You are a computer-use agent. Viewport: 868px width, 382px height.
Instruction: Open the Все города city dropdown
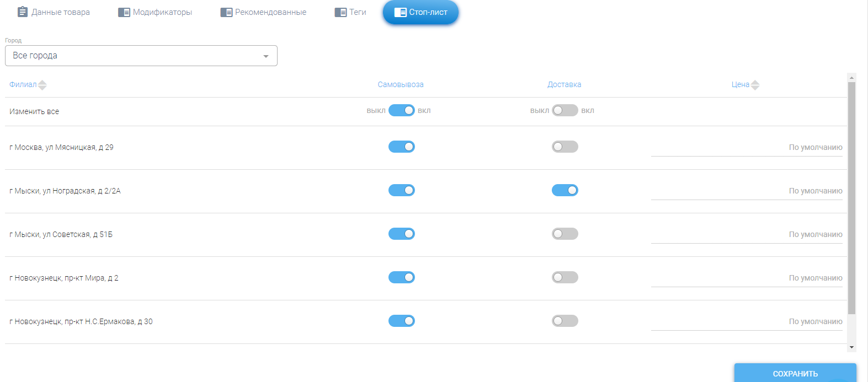[x=141, y=56]
